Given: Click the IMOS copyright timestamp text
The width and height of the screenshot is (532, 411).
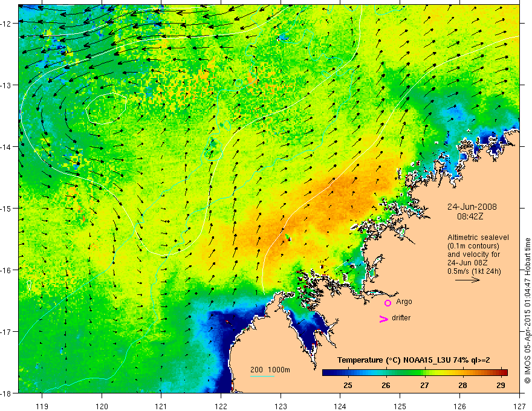Looking at the screenshot, I should click(528, 311).
